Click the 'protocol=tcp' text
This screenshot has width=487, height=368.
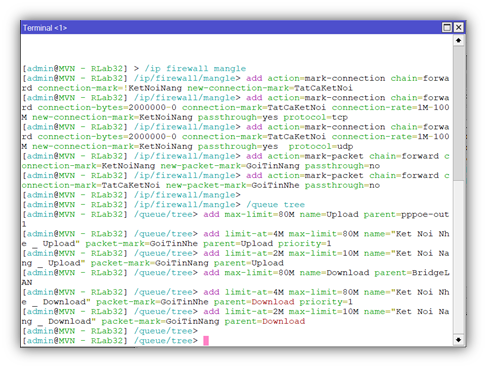coord(315,117)
